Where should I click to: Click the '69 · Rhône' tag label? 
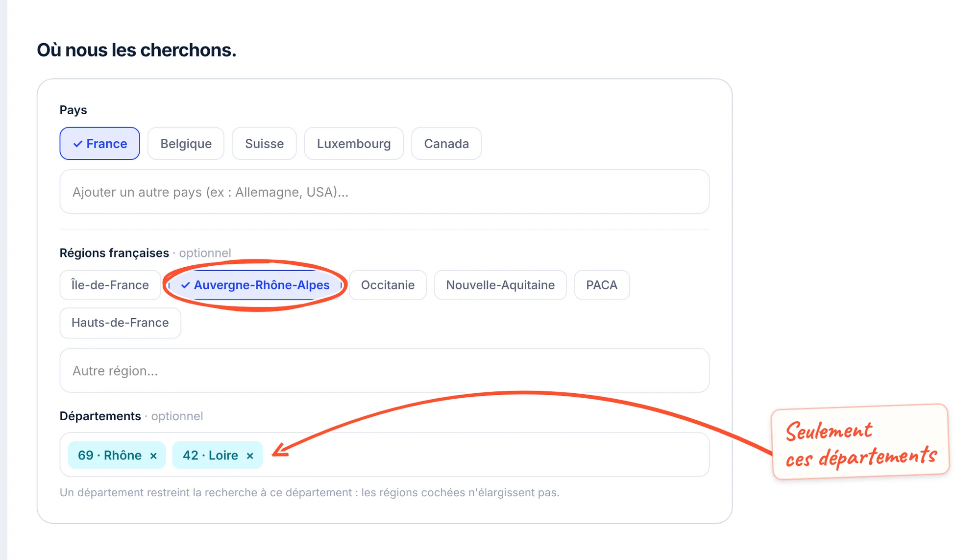110,456
